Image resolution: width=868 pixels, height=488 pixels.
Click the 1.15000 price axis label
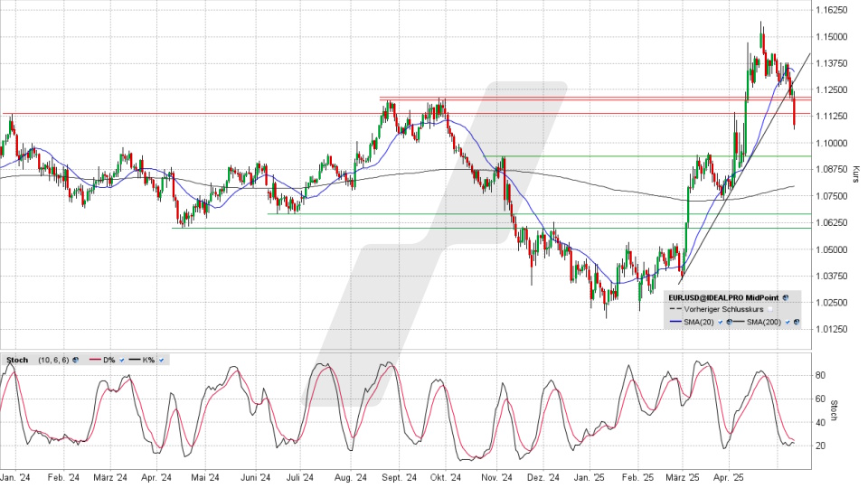pos(831,36)
